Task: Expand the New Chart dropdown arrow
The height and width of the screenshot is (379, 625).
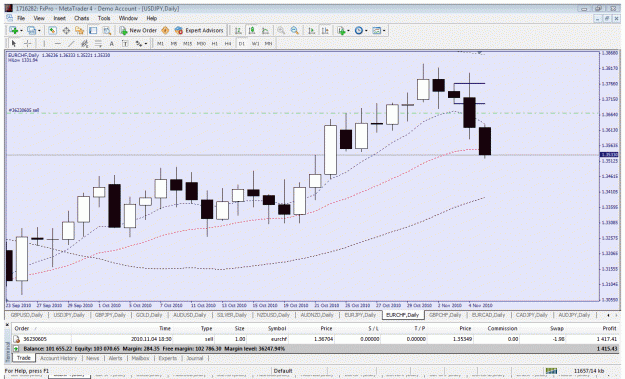Action: 21,31
